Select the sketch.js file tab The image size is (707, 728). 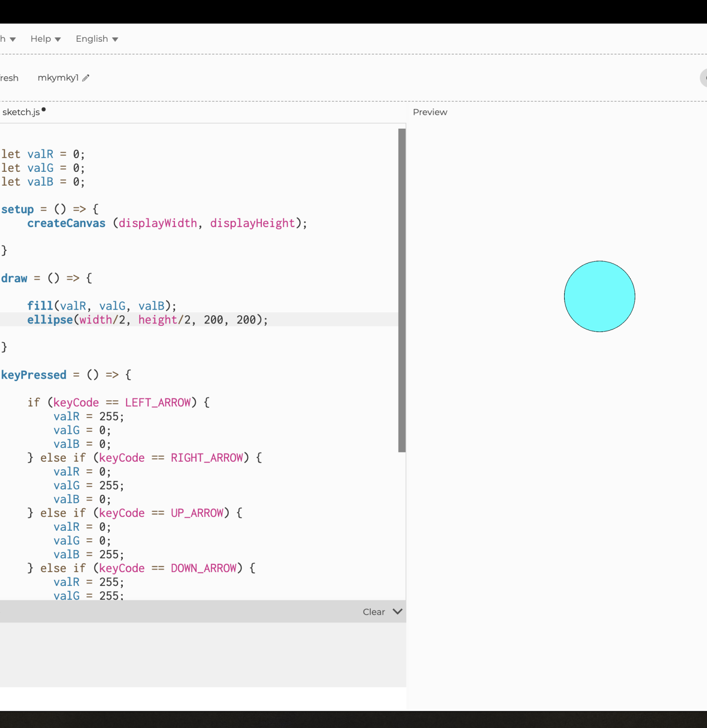click(x=21, y=112)
